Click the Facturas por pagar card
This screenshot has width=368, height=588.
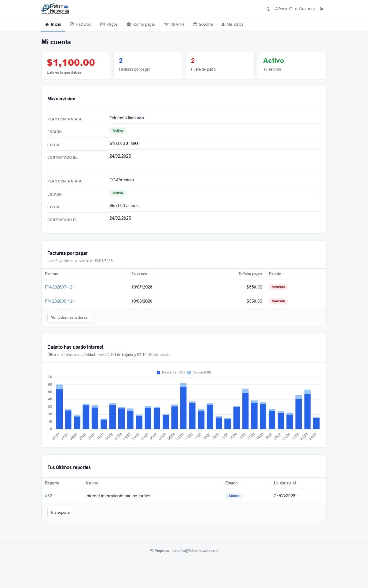click(x=148, y=66)
